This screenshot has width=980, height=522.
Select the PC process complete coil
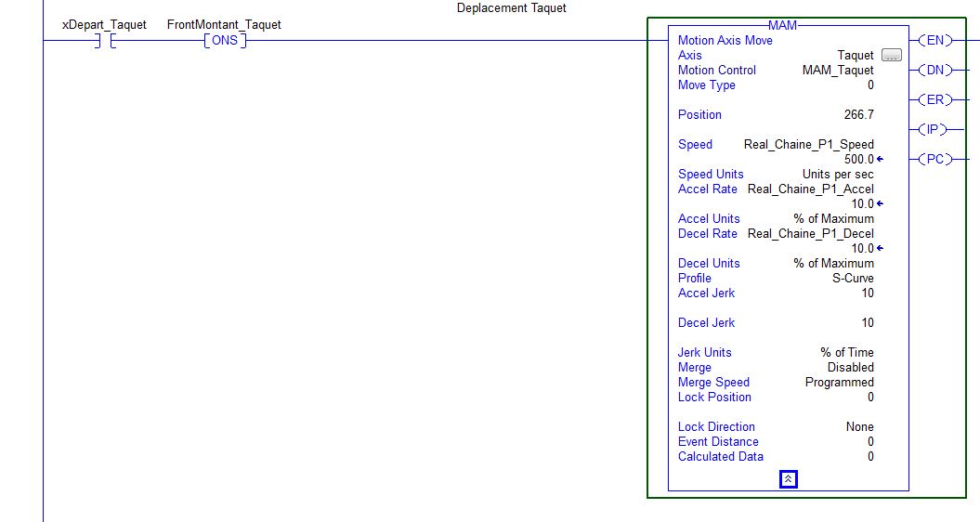934,159
